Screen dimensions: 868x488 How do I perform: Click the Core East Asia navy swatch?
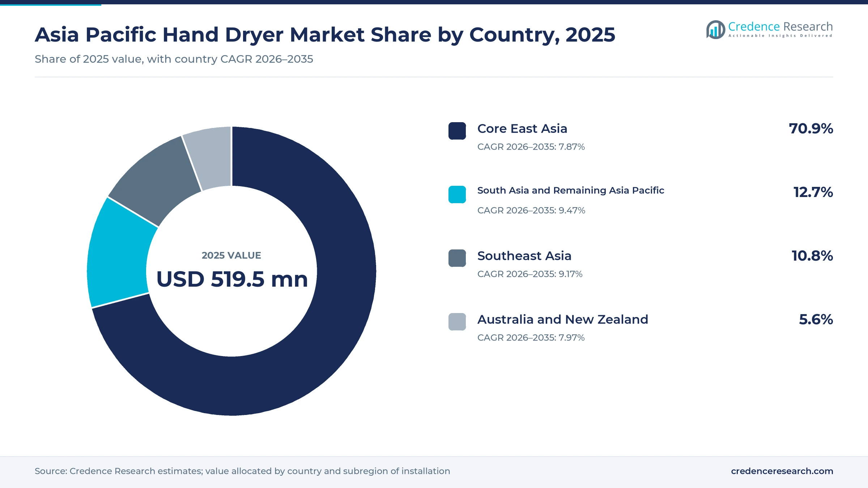[x=457, y=131]
